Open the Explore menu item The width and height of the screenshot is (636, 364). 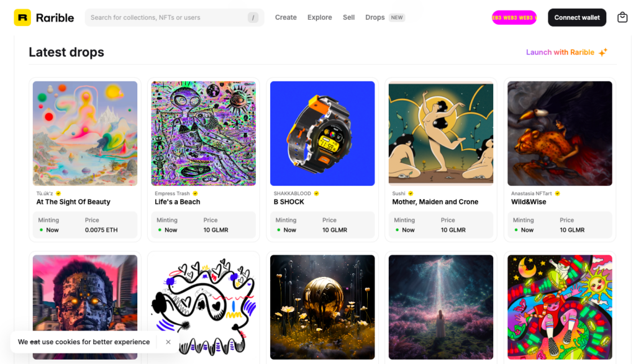(320, 17)
